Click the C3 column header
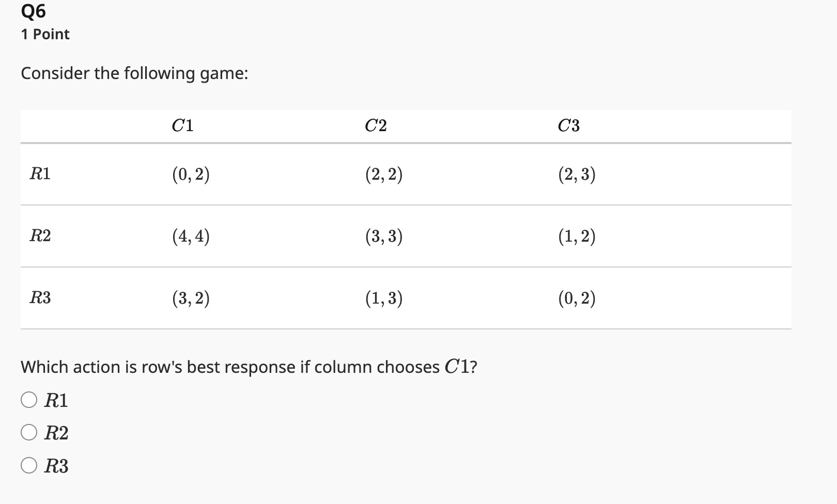 pyautogui.click(x=568, y=125)
